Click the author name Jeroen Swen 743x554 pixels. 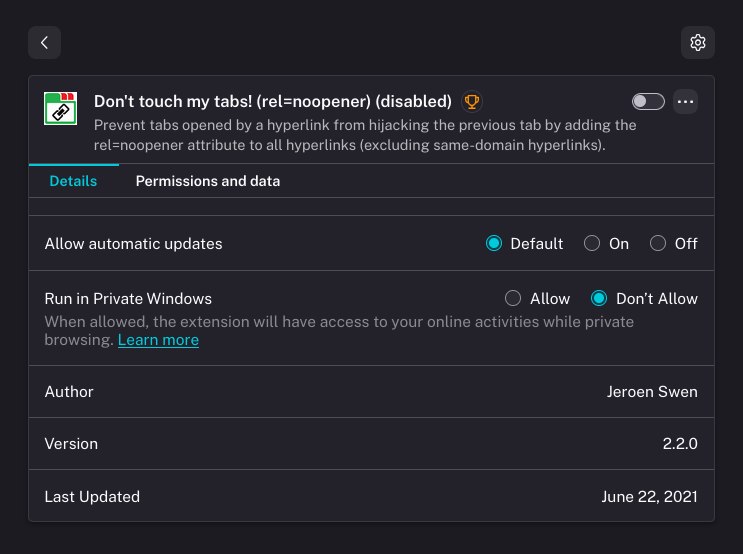tap(651, 391)
